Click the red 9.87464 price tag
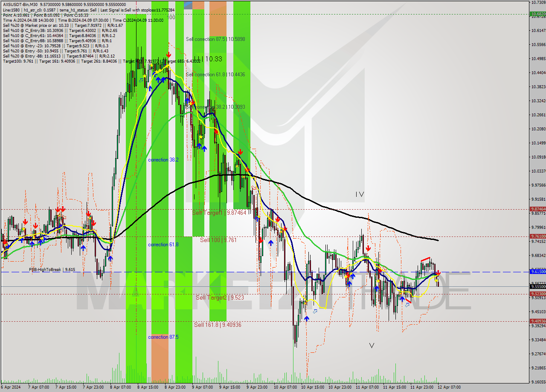This screenshot has height=392, width=546. [537, 209]
